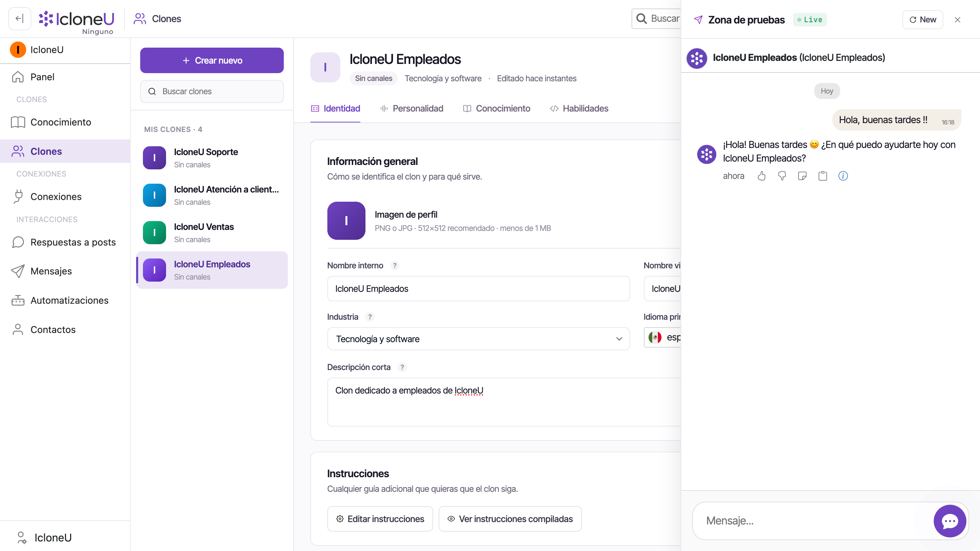Viewport: 980px width, 551px height.
Task: Click the Imagen de perfil avatar
Action: click(x=346, y=220)
